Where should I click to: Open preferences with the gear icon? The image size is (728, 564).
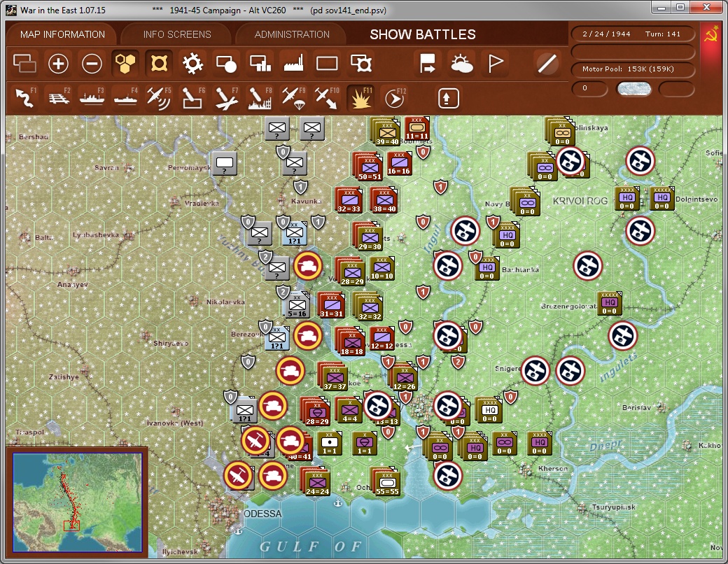(192, 64)
